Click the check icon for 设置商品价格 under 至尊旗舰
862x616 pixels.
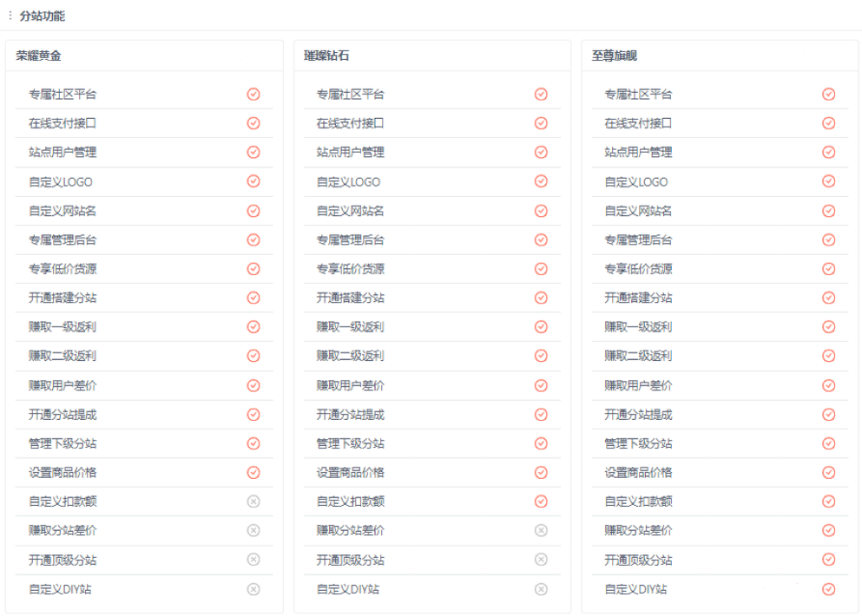[828, 472]
